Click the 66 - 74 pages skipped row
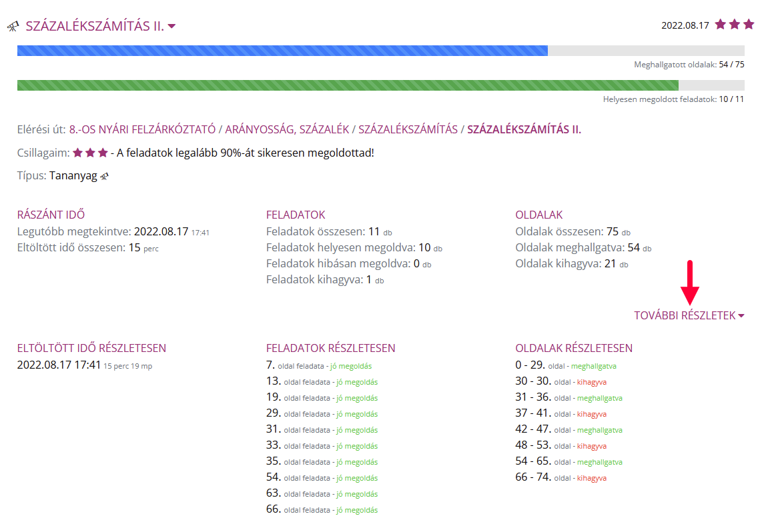The image size is (760, 532). pos(560,477)
